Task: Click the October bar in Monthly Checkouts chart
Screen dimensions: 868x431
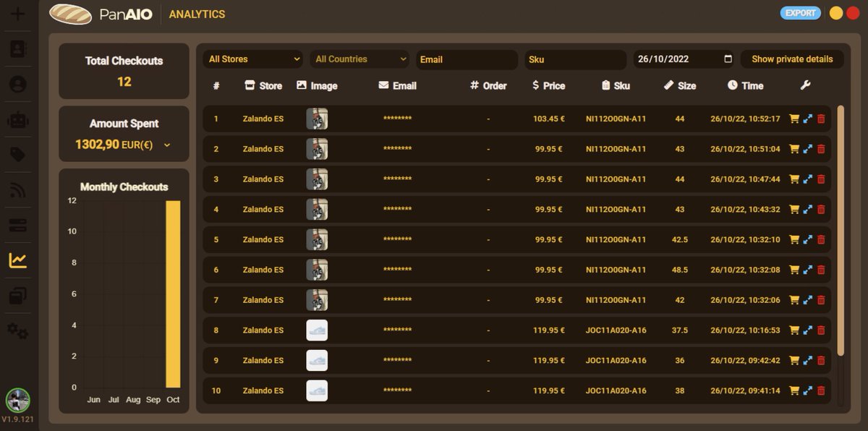Action: point(173,294)
